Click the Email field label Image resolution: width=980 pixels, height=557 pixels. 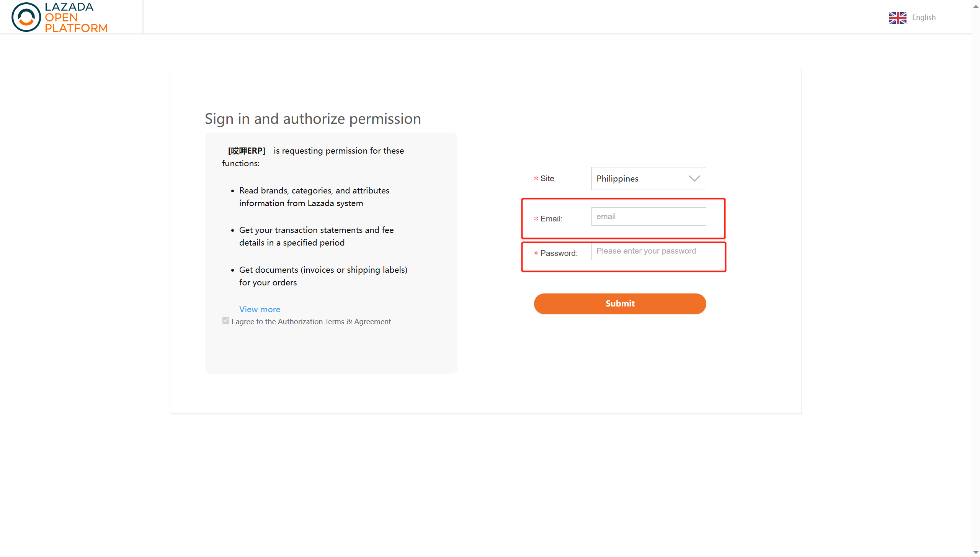551,219
